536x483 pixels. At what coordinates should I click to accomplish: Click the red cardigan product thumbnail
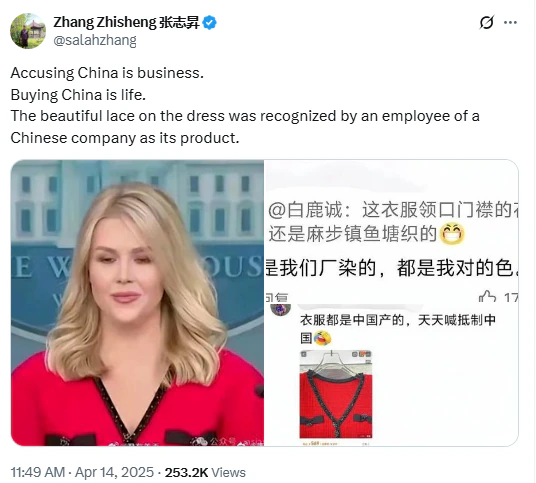pos(336,394)
